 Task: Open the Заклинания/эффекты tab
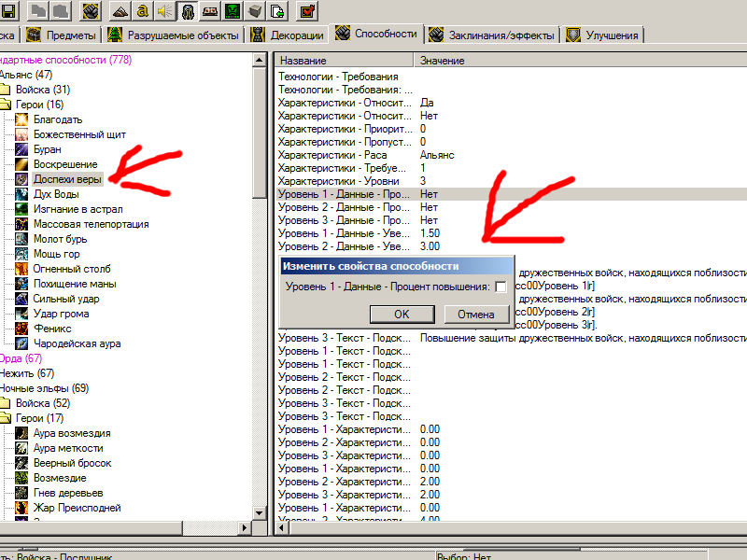(492, 35)
